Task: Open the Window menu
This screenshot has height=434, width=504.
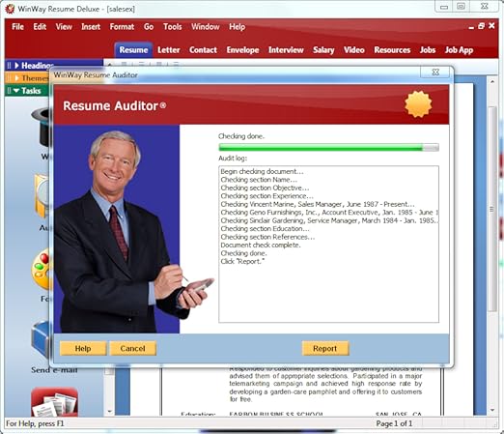Action: (x=206, y=27)
